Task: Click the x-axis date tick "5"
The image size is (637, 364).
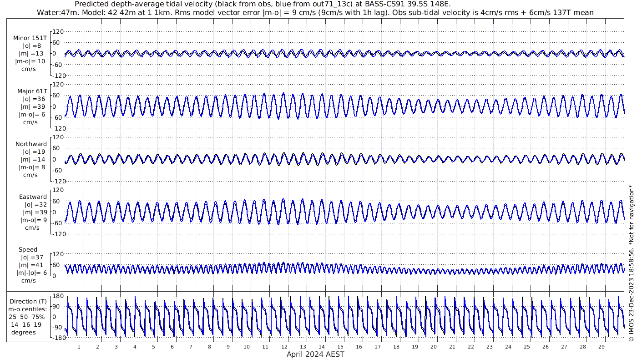Action: click(x=154, y=346)
